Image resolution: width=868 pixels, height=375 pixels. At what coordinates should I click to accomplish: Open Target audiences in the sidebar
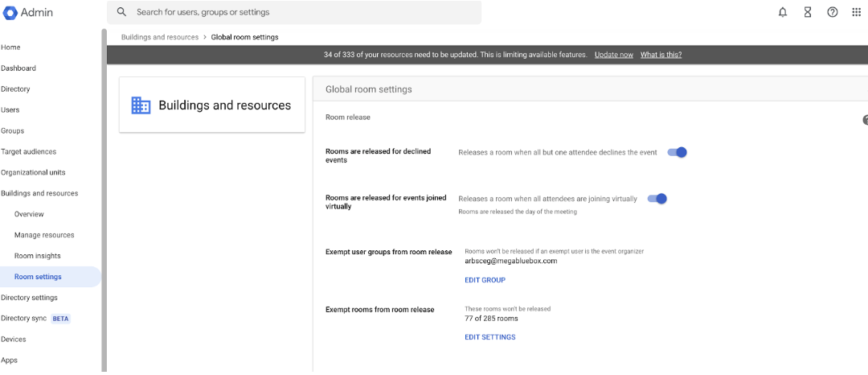[28, 152]
